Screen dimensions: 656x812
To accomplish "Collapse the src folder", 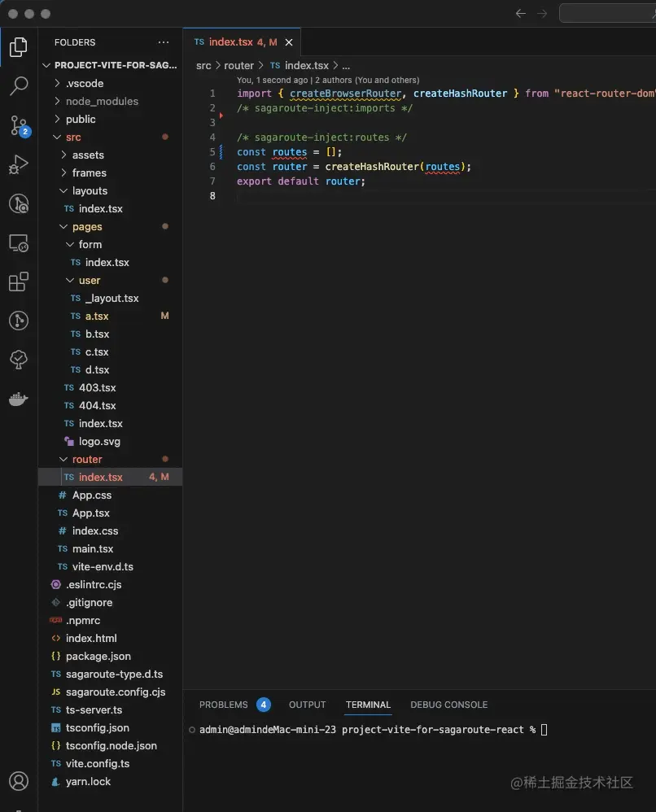I will click(111, 138).
